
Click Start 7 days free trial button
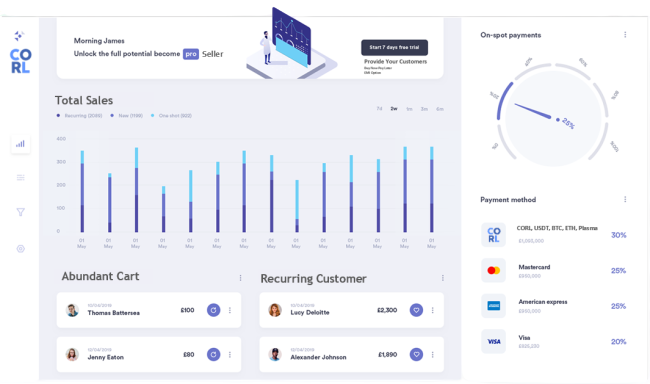click(394, 47)
